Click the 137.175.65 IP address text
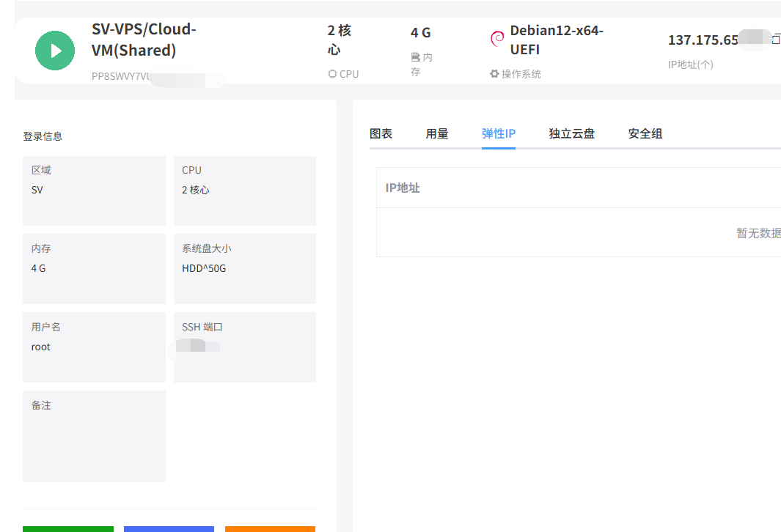Image resolution: width=781 pixels, height=532 pixels. (703, 40)
